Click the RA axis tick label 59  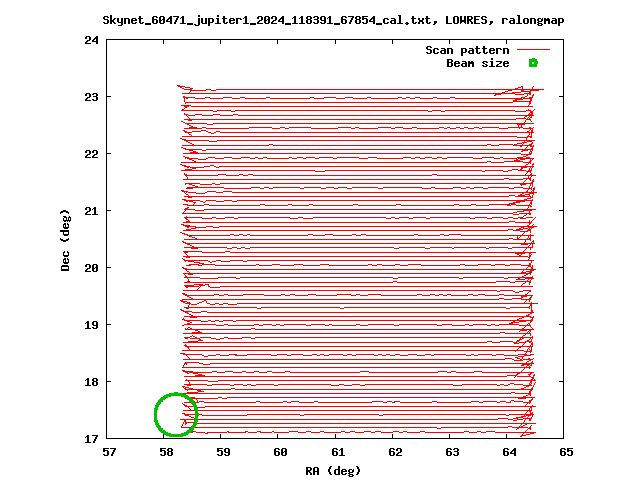point(223,452)
